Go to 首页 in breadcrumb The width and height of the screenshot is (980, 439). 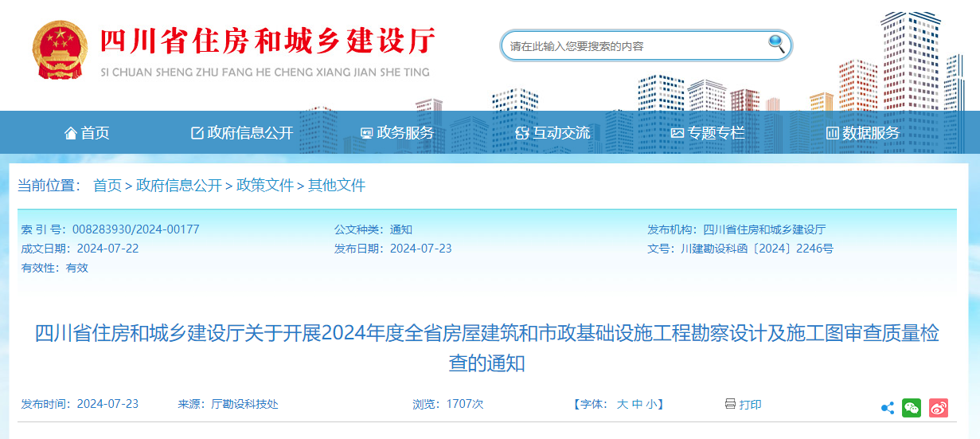[x=107, y=186]
